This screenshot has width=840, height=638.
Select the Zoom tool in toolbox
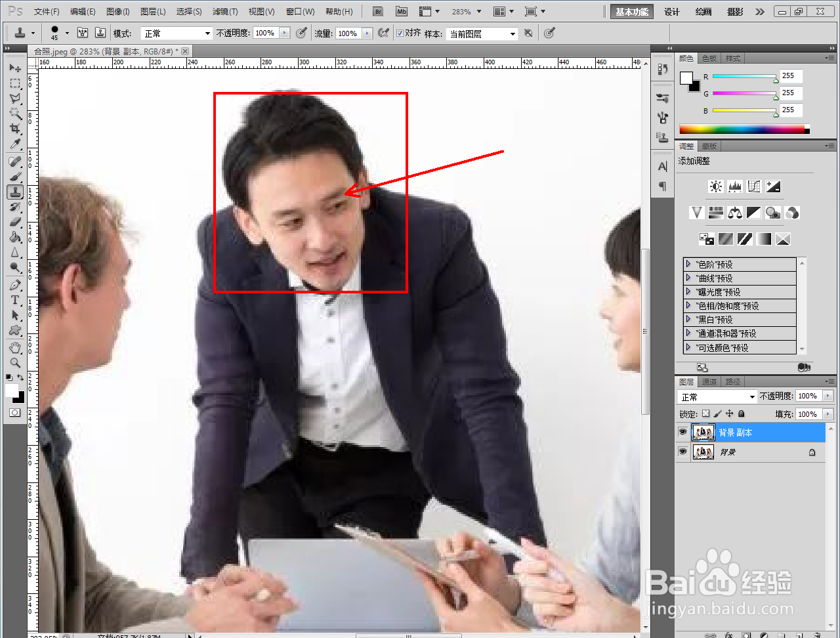[x=15, y=362]
